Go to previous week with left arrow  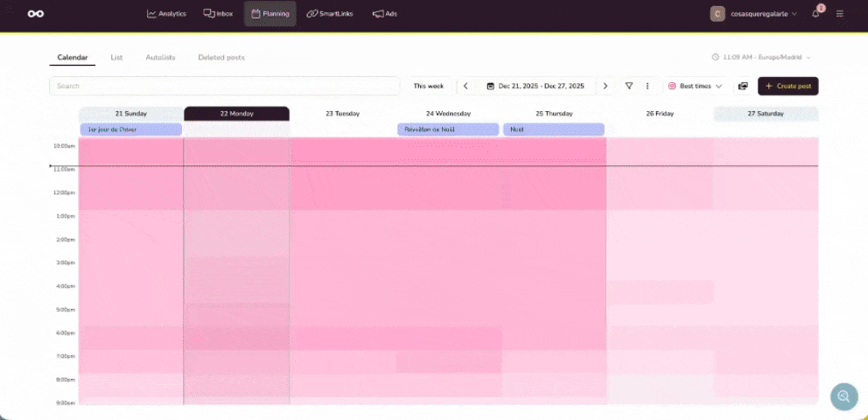click(465, 86)
